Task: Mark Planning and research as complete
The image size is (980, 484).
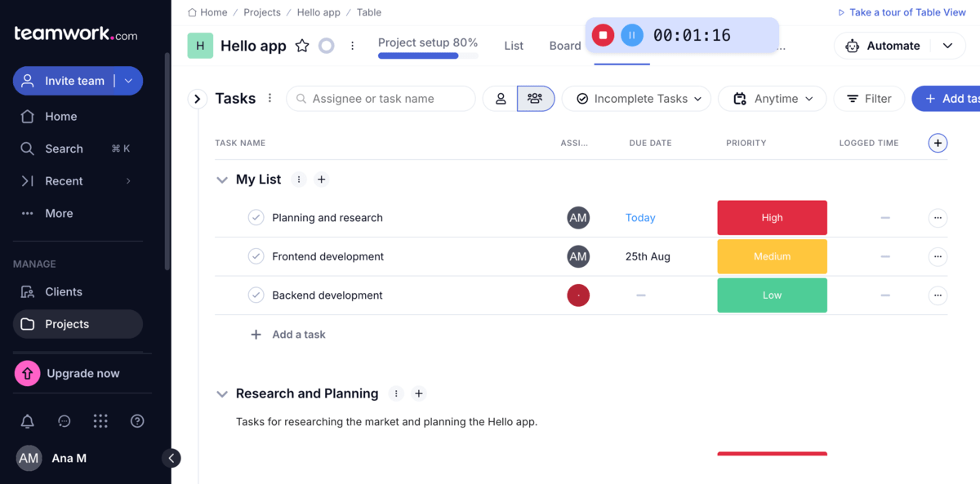Action: tap(256, 218)
